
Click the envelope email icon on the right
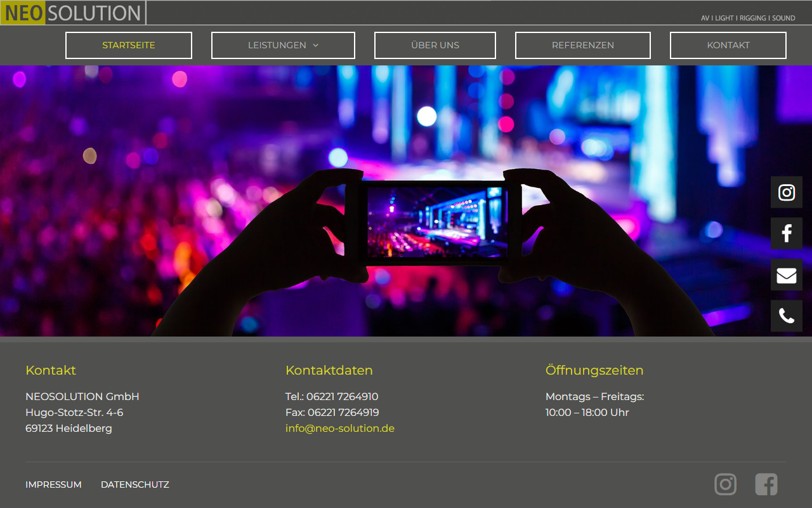pos(787,275)
